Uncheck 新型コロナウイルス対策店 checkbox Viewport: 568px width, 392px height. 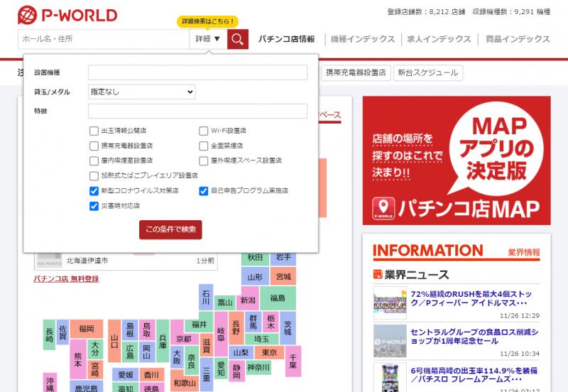click(x=94, y=190)
